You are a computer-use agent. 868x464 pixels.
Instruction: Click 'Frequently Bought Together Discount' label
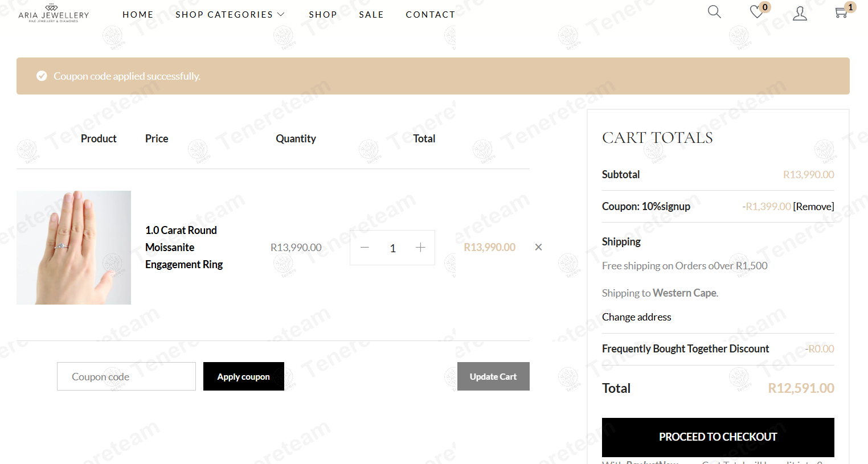pos(685,348)
